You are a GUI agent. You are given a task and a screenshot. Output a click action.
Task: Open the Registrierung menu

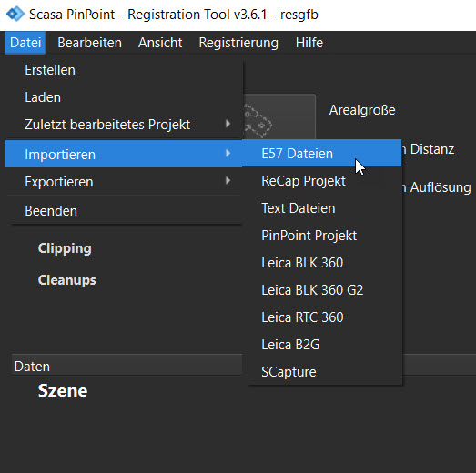pyautogui.click(x=238, y=43)
